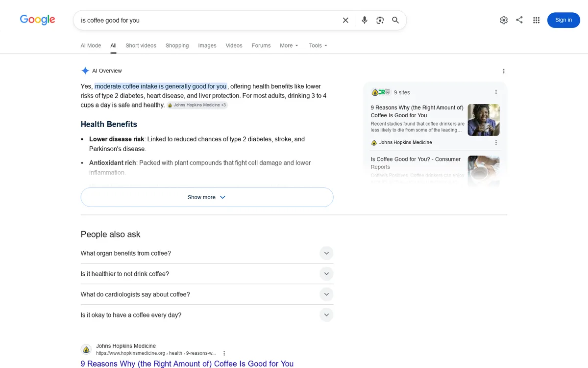Switch to Short videos tab
Viewport: 588px width, 368px height.
(141, 46)
